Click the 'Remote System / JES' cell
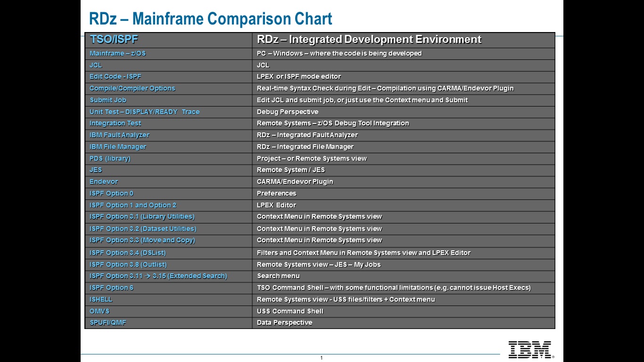Screen dimensions: 644x362 point(404,170)
